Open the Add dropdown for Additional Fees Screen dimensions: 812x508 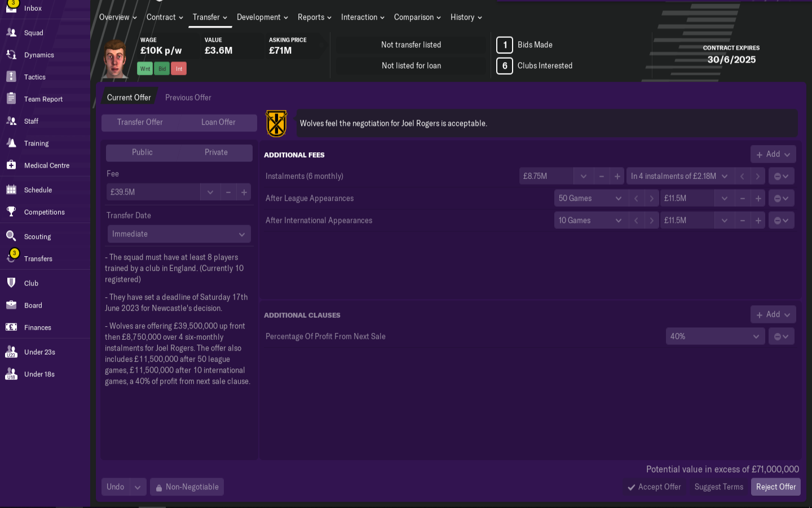tap(773, 154)
